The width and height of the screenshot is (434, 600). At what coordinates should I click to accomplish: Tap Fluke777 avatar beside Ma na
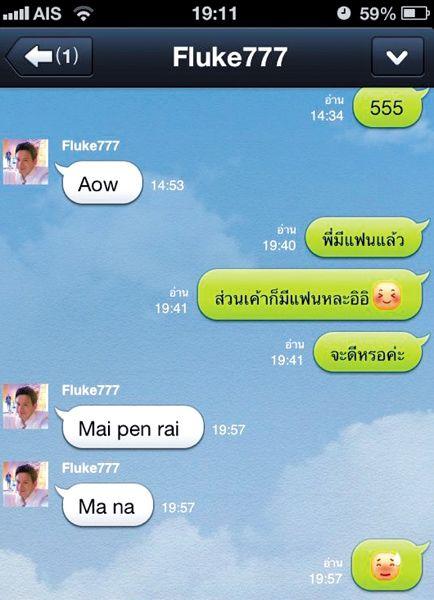26,484
